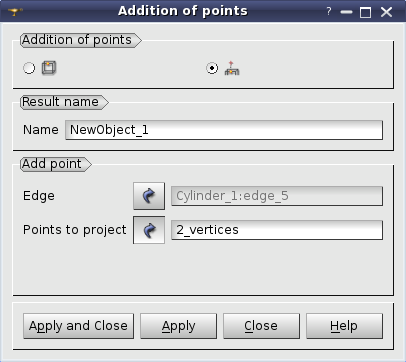Click the 2_vertices points field

(277, 230)
